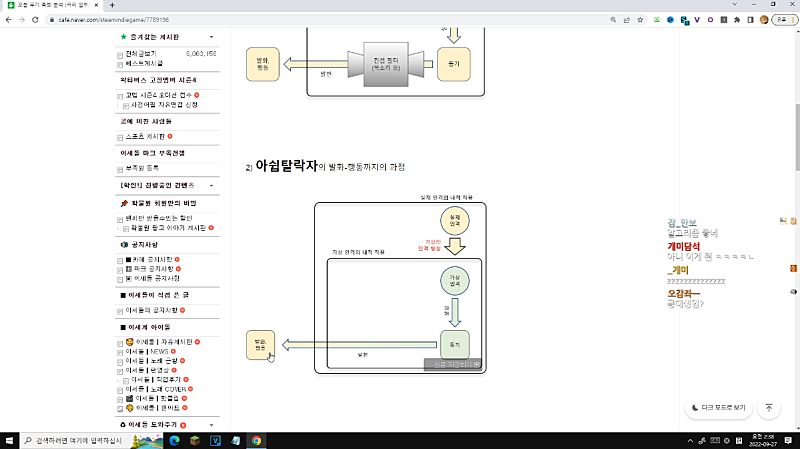The height and width of the screenshot is (449, 800).
Task: Open the lower 아쉽탈락자 diagram image
Action: point(366,284)
